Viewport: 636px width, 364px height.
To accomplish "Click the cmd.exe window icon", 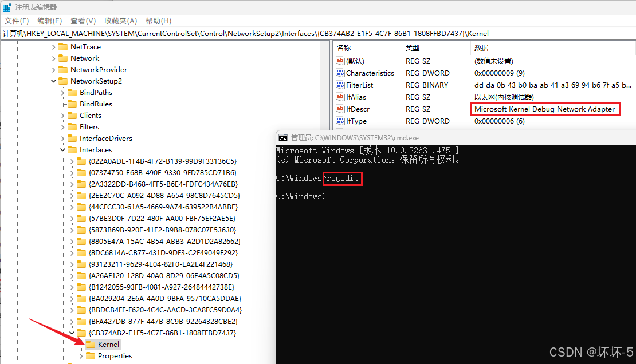I will click(x=283, y=138).
